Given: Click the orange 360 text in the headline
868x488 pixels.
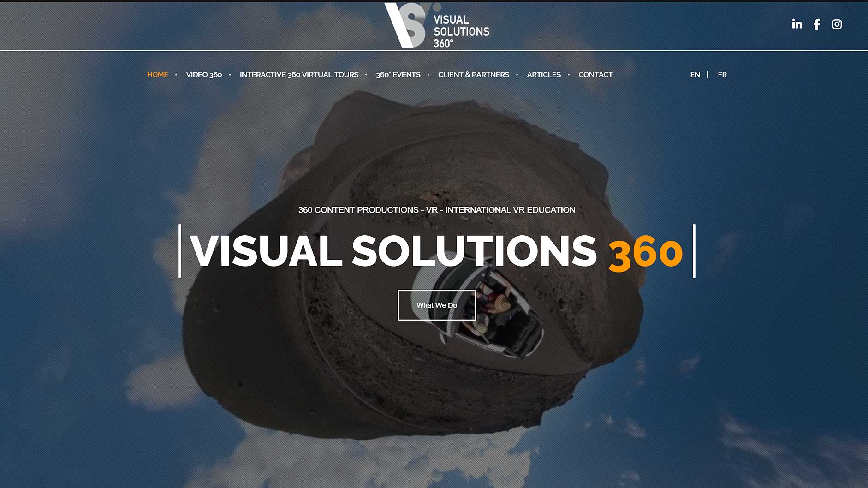Looking at the screenshot, I should 645,251.
